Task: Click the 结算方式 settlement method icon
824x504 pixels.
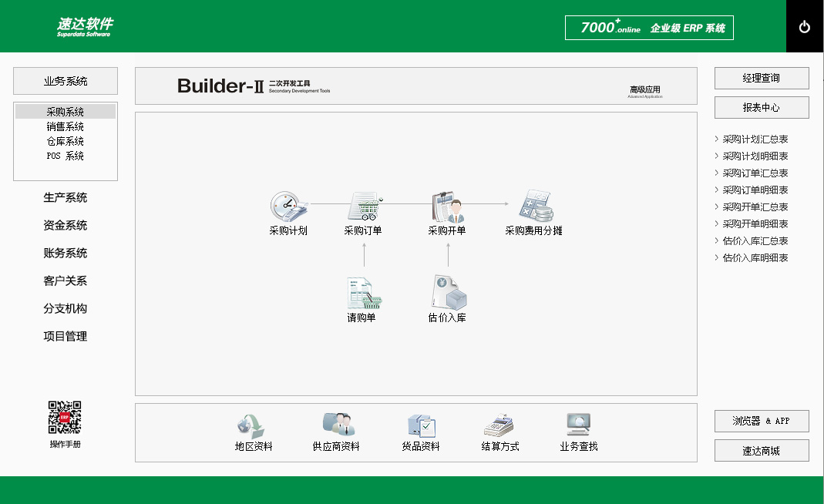Action: tap(499, 425)
